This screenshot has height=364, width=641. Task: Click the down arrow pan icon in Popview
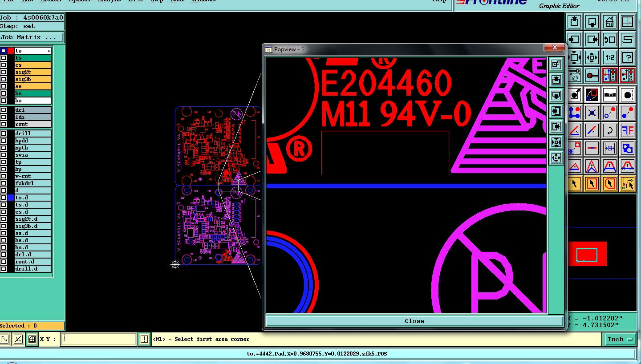coord(556,95)
